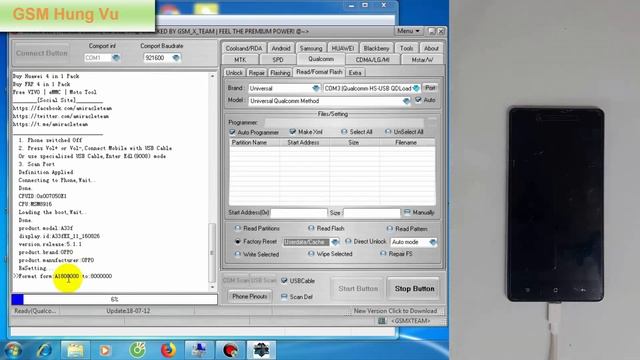The height and width of the screenshot is (360, 640).
Task: Select the Write Selected radio button
Action: click(x=238, y=254)
